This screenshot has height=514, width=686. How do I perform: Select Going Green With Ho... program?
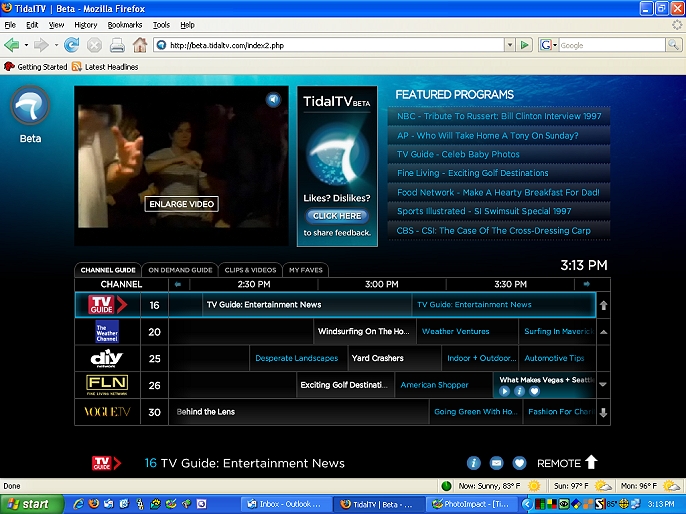coord(476,412)
